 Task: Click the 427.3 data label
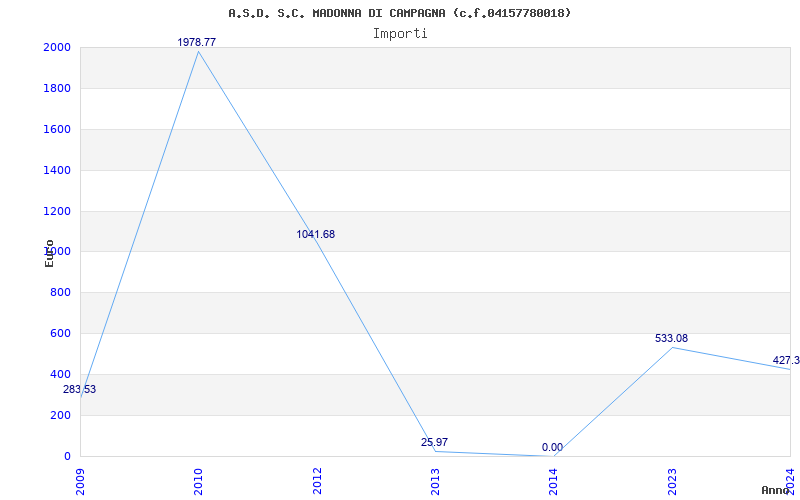pyautogui.click(x=786, y=361)
